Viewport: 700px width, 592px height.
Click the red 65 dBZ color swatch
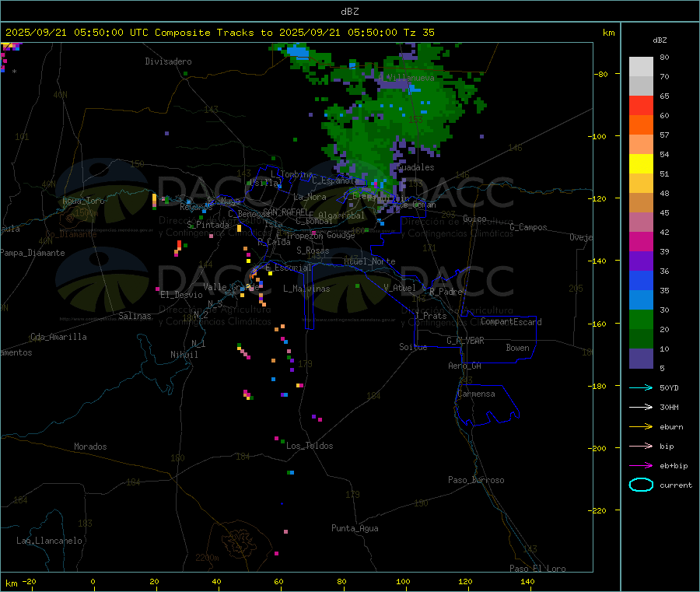tap(641, 106)
